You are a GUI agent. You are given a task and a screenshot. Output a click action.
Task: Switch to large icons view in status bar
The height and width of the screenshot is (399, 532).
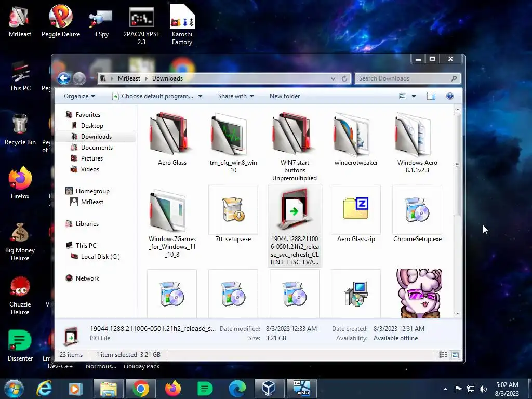[455, 355]
